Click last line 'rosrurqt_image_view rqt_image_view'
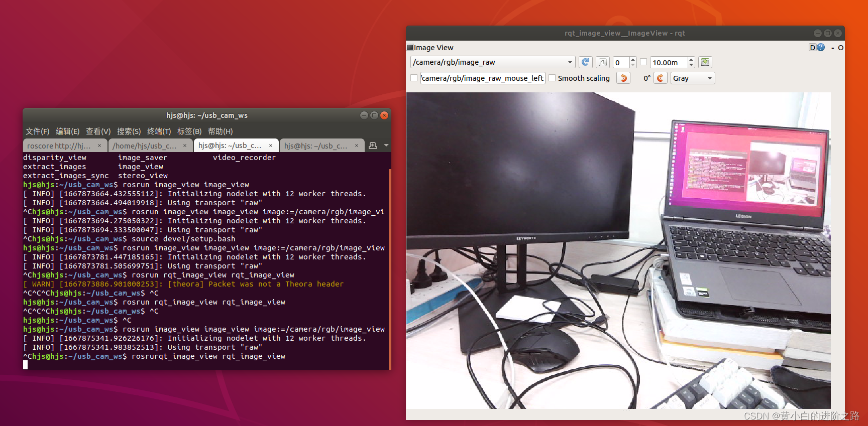 (208, 356)
